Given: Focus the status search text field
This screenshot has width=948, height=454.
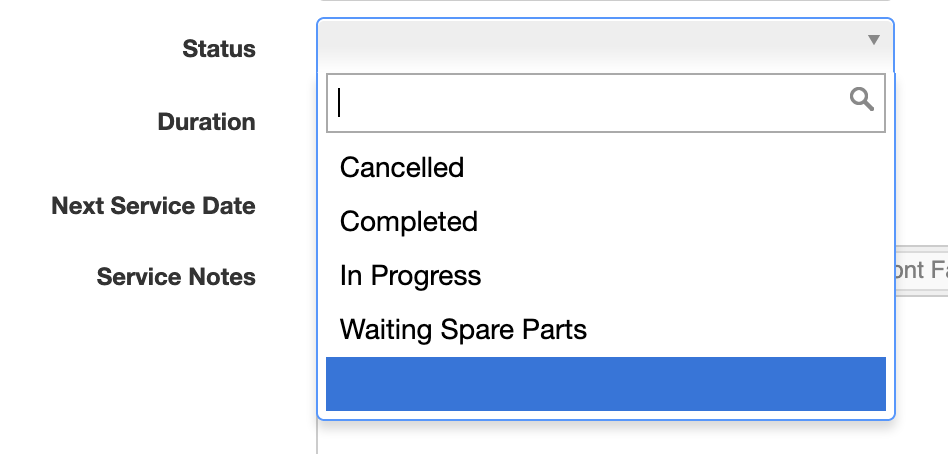Looking at the screenshot, I should pos(606,103).
